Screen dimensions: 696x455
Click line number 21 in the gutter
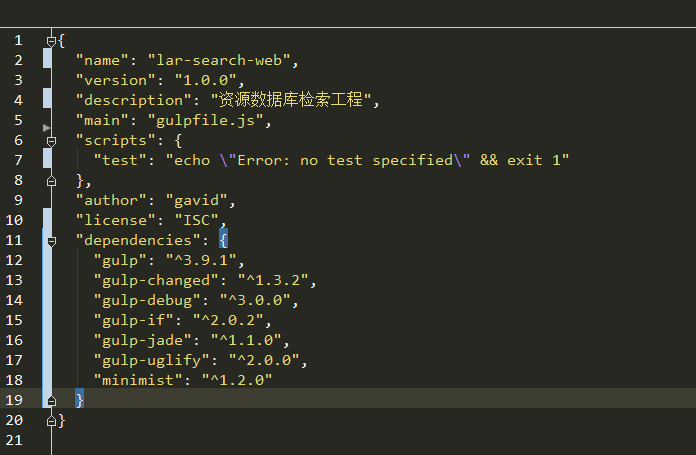(x=14, y=440)
